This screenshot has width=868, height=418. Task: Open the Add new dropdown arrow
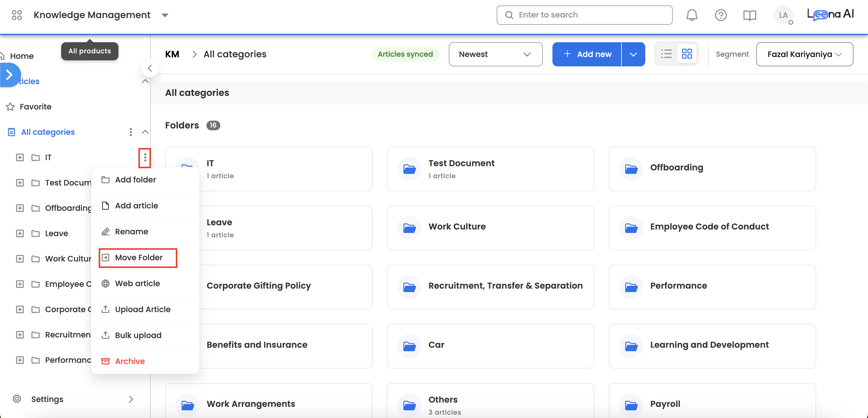633,54
